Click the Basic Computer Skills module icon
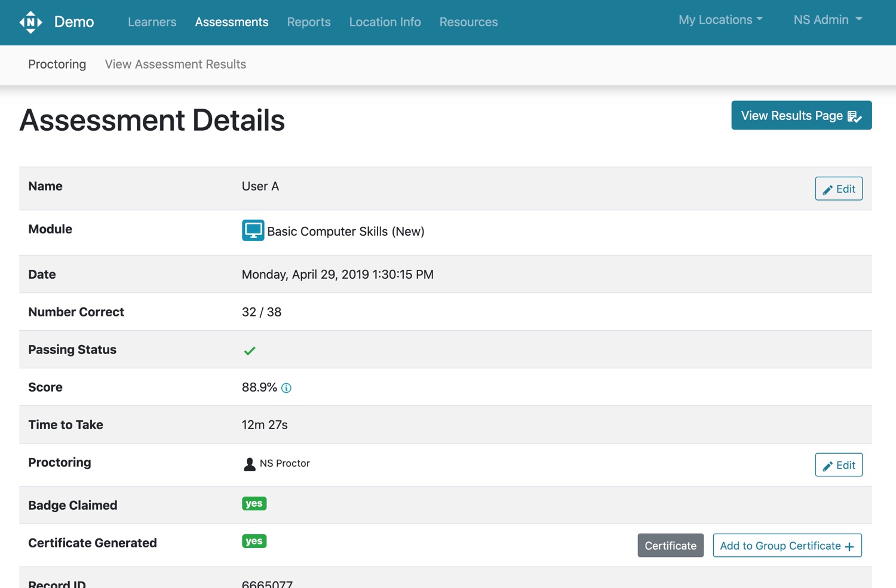Viewport: 896px width, 588px height. 253,230
